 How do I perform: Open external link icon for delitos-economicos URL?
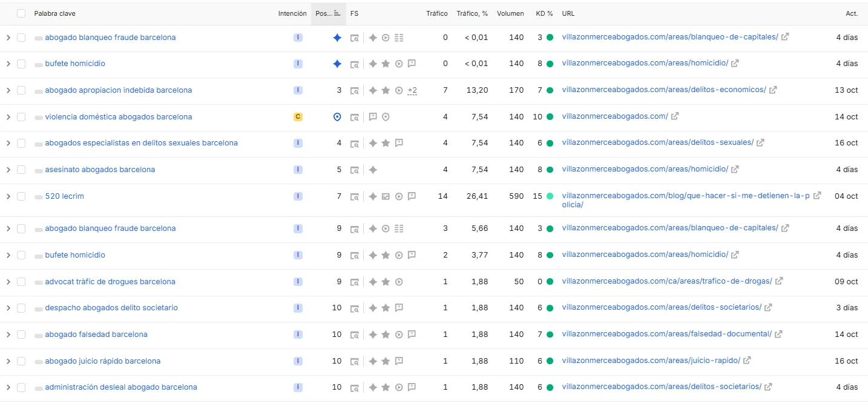(x=773, y=90)
